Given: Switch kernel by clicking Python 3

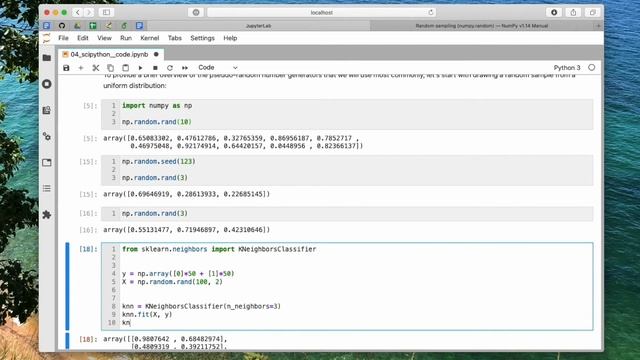Looking at the screenshot, I should [x=567, y=68].
